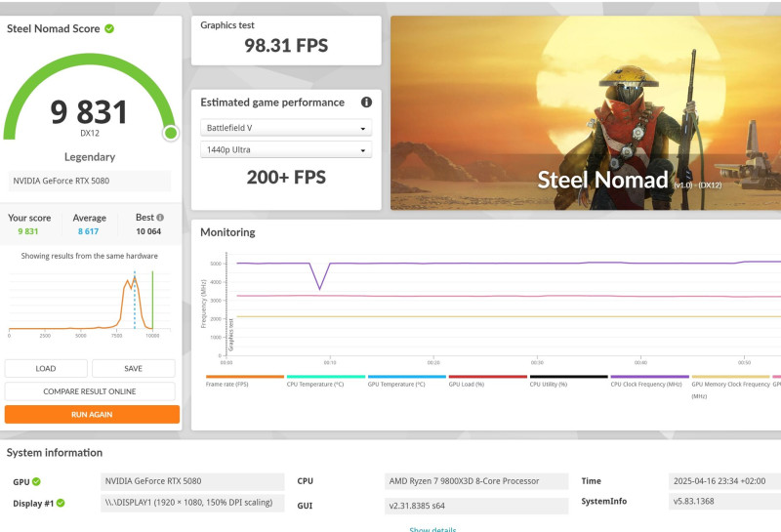Click the Show details link
This screenshot has width=781, height=532.
[x=432, y=529]
